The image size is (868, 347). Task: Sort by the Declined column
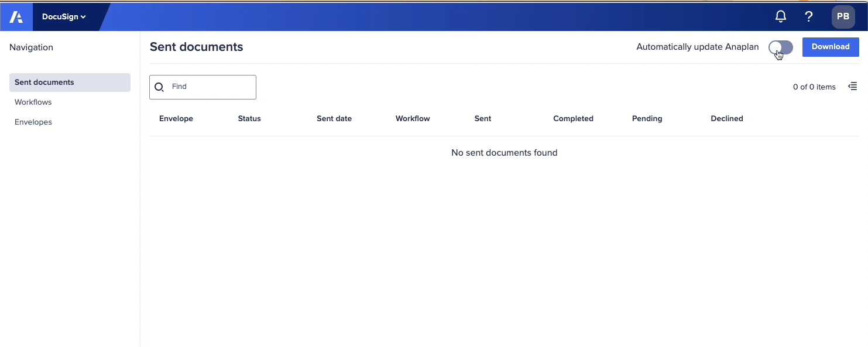coord(727,118)
